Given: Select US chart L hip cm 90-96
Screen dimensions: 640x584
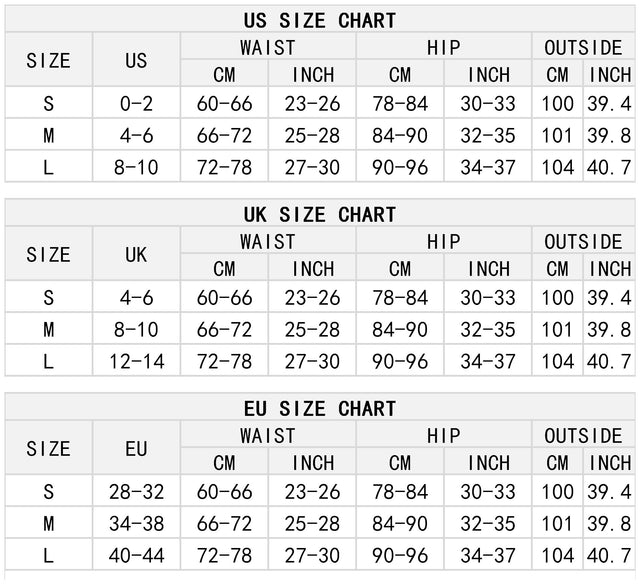Looking at the screenshot, I should click(x=400, y=167).
